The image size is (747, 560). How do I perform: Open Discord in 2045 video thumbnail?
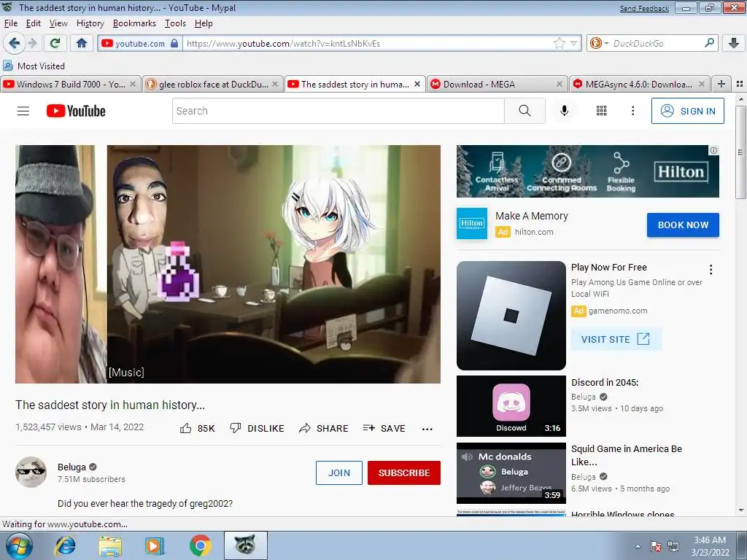pyautogui.click(x=511, y=406)
